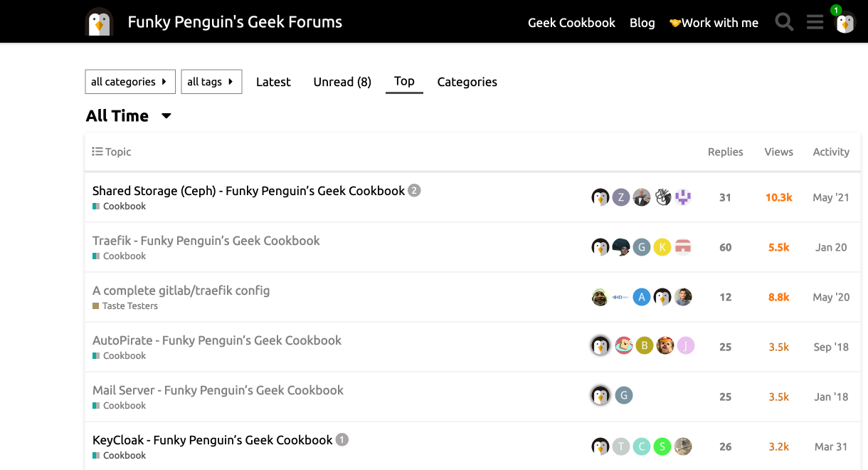
Task: Click the user profile penguin avatar
Action: click(x=845, y=23)
